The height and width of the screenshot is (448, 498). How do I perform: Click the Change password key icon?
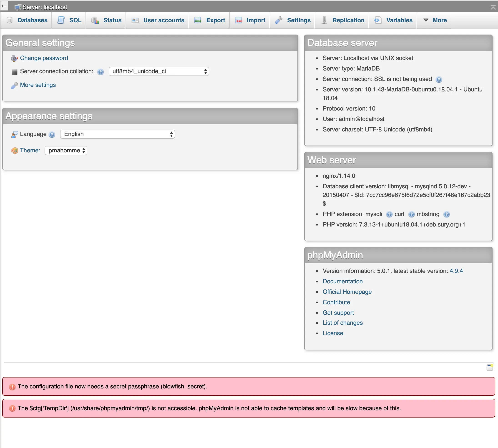tap(14, 59)
